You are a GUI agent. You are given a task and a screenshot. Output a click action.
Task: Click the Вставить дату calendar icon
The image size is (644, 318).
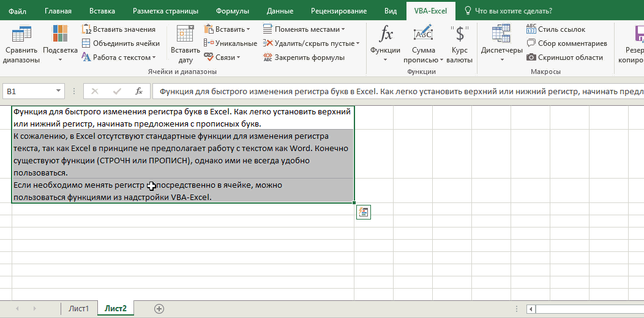[x=185, y=34]
